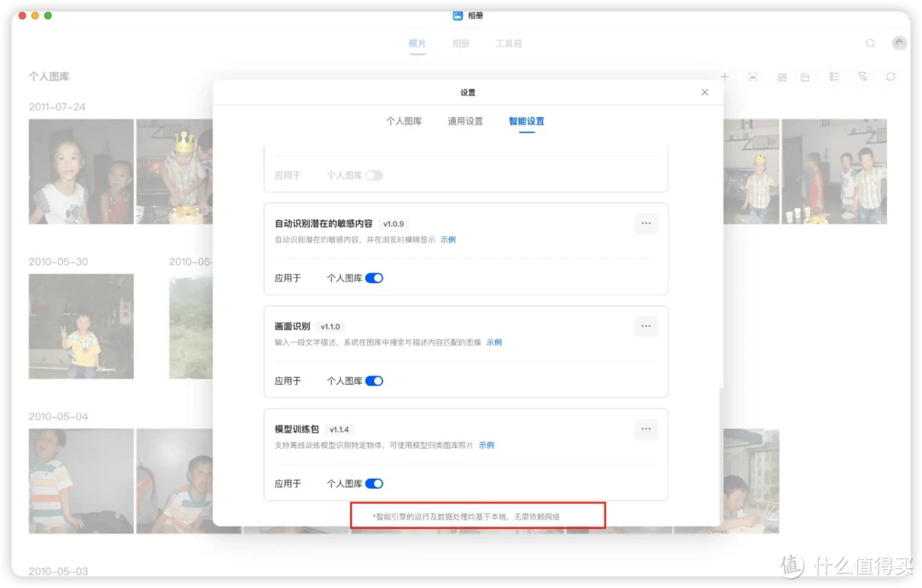
Task: Open the filter icon in the toolbar
Action: [862, 76]
